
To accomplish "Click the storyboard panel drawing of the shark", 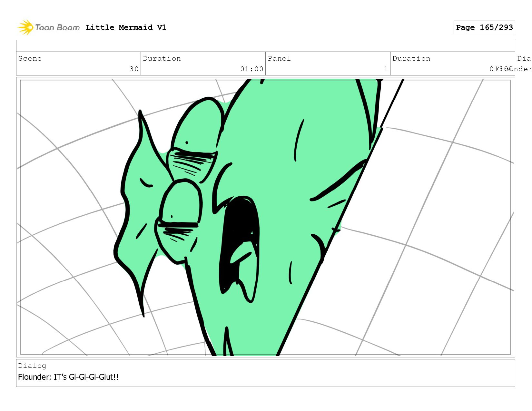I will tap(265, 217).
